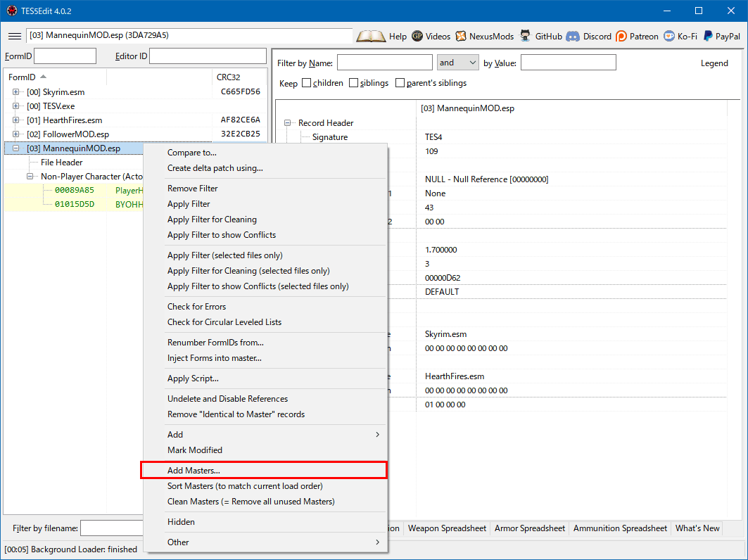Open the NexusMods icon link
The height and width of the screenshot is (560, 748).
460,37
